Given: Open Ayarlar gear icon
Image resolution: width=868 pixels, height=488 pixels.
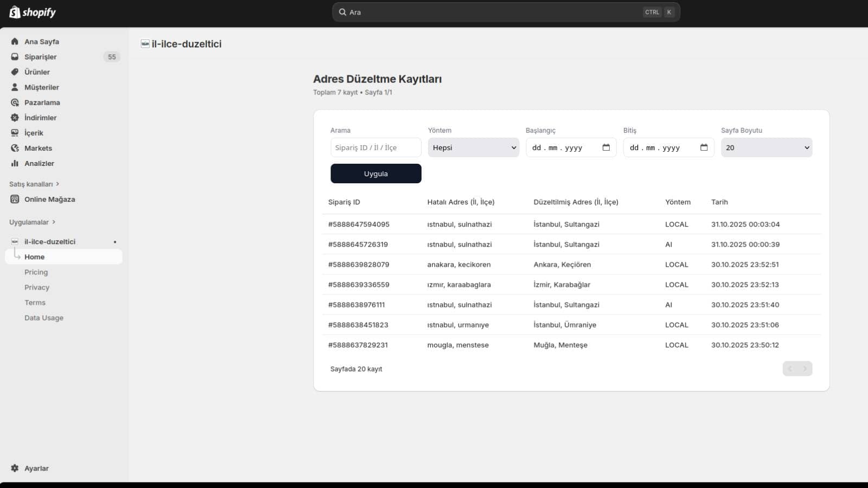Looking at the screenshot, I should 15,468.
